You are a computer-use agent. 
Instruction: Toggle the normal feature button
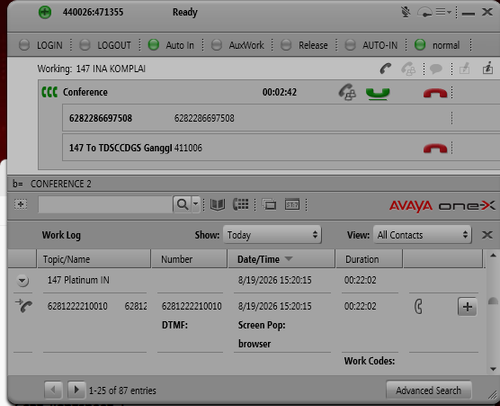coord(437,45)
